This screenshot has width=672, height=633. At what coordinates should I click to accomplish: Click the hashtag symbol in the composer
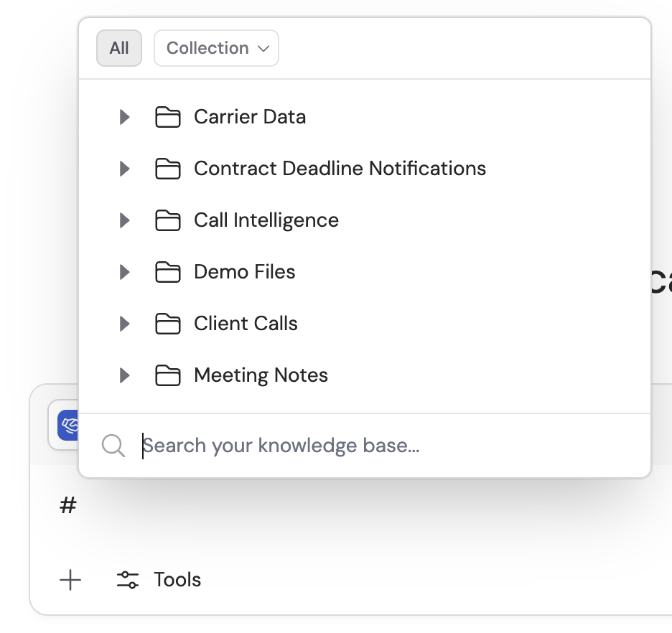pos(67,505)
